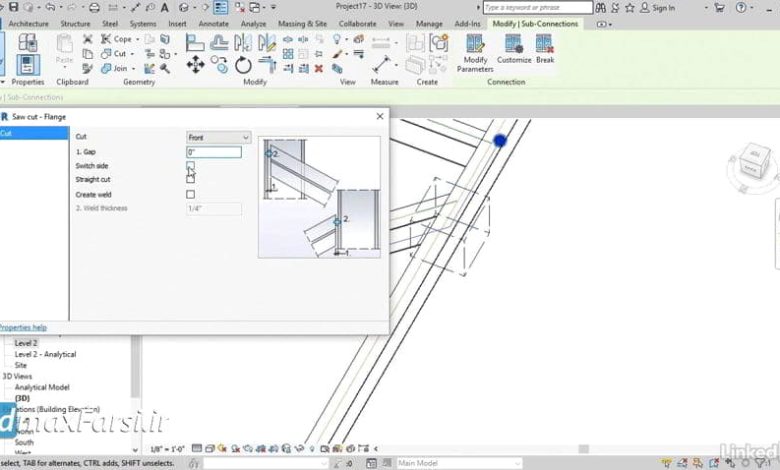
Task: Open the Paste dropdown arrow
Action: click(64, 67)
